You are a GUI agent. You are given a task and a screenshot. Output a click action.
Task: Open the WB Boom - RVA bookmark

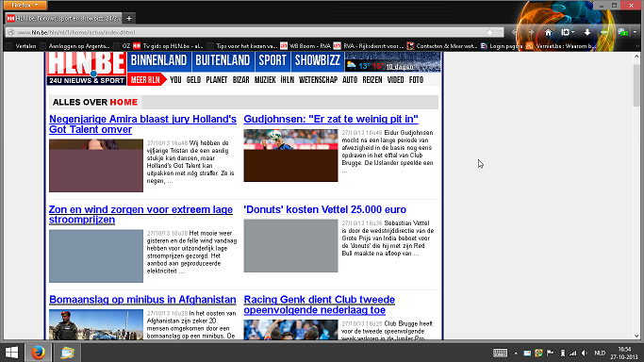pos(305,46)
